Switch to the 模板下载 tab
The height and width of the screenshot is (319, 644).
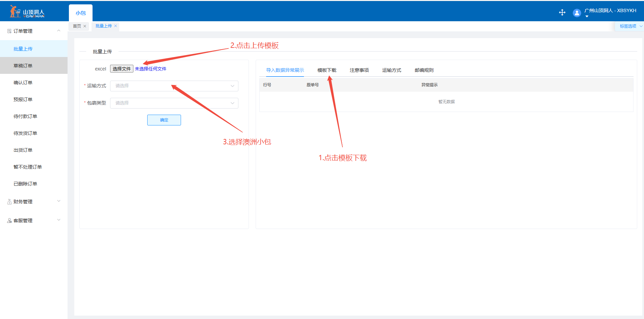click(327, 70)
